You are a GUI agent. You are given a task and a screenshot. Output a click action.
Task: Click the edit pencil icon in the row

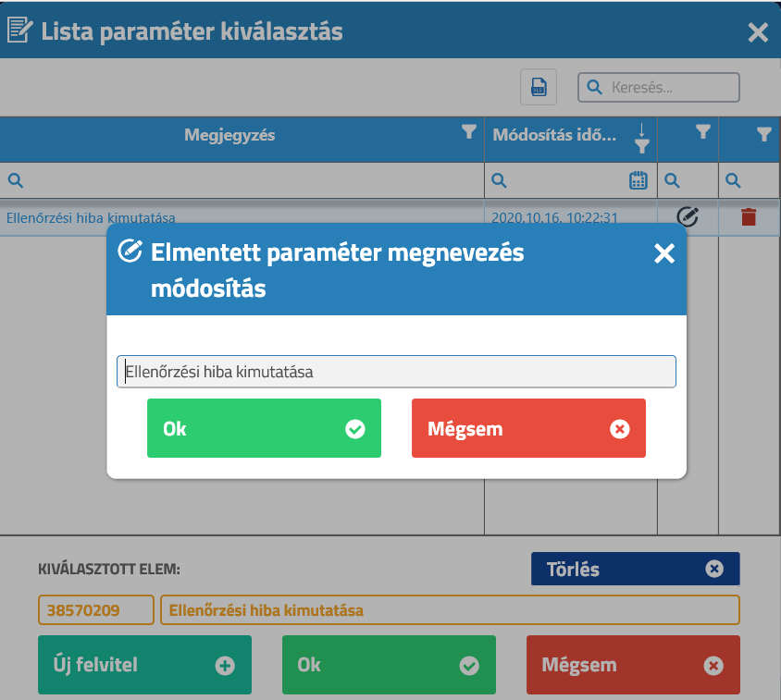[x=688, y=216]
